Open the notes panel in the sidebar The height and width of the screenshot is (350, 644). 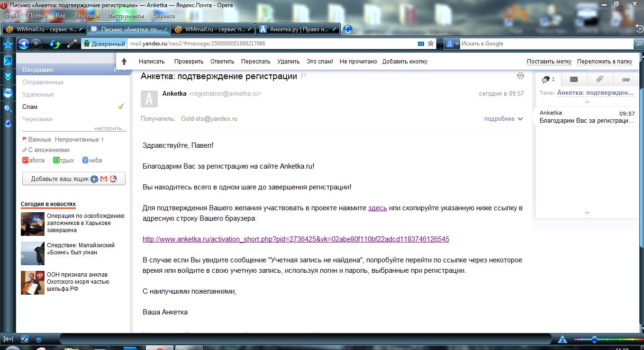pyautogui.click(x=8, y=60)
